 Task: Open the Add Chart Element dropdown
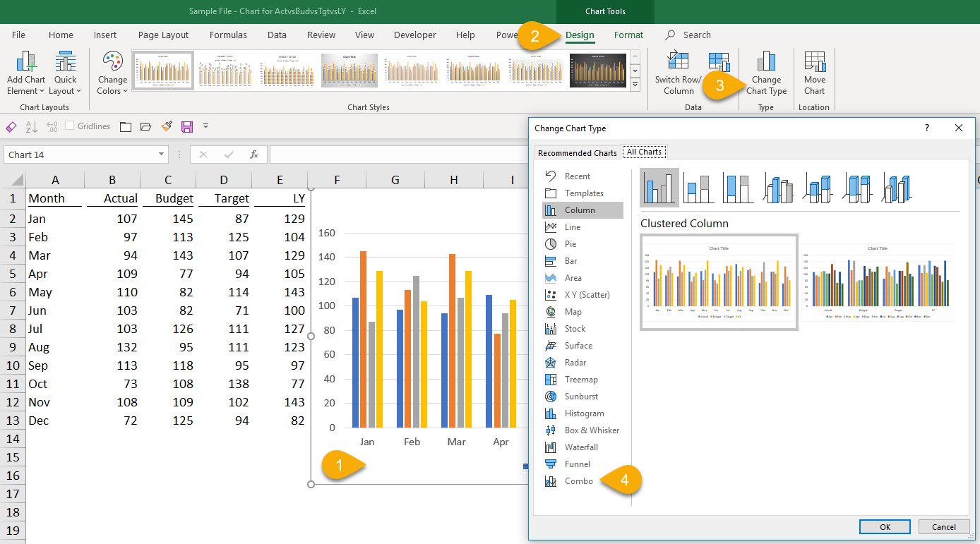[x=26, y=73]
